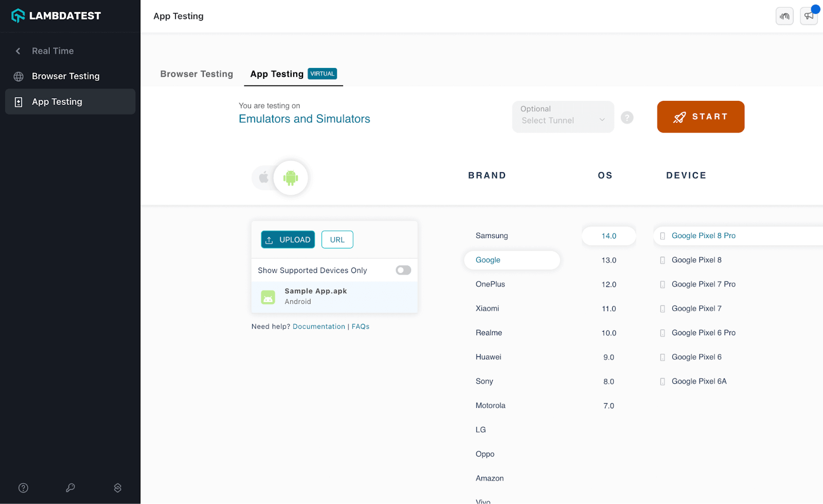823x504 pixels.
Task: Open Browser Testing in the sidebar
Action: coord(65,76)
